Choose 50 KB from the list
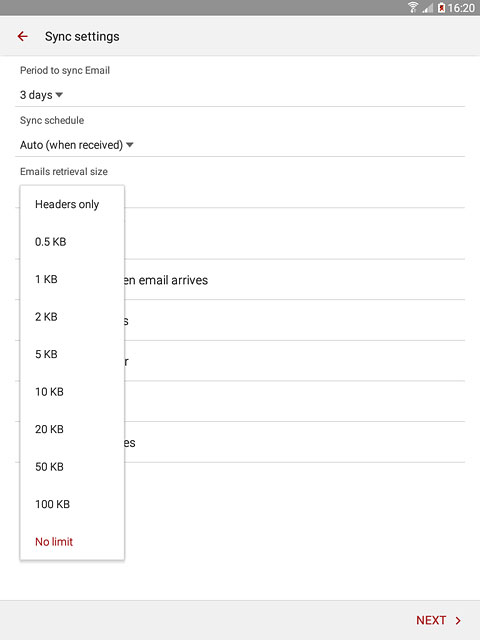The width and height of the screenshot is (480, 640). click(x=72, y=467)
